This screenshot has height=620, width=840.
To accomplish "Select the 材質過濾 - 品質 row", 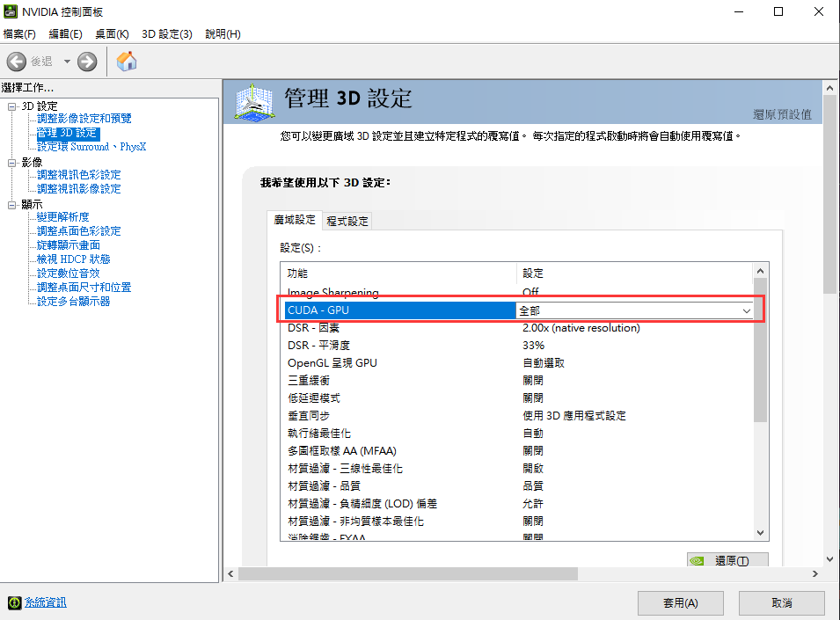I will click(x=517, y=486).
